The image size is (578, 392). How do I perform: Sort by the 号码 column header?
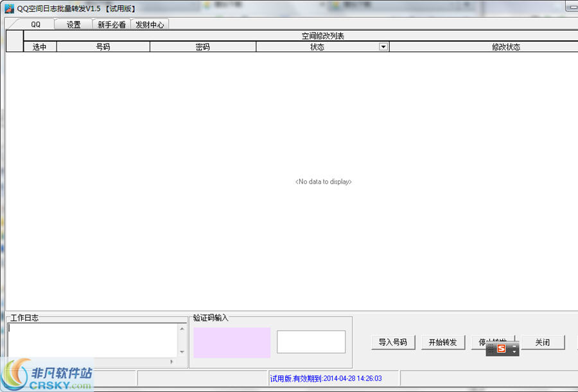(103, 47)
